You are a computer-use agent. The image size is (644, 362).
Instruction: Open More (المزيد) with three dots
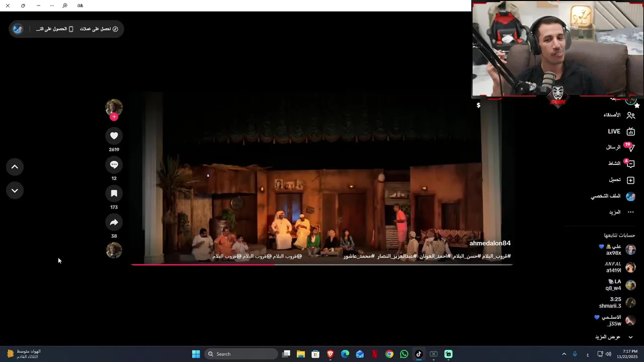(x=621, y=212)
